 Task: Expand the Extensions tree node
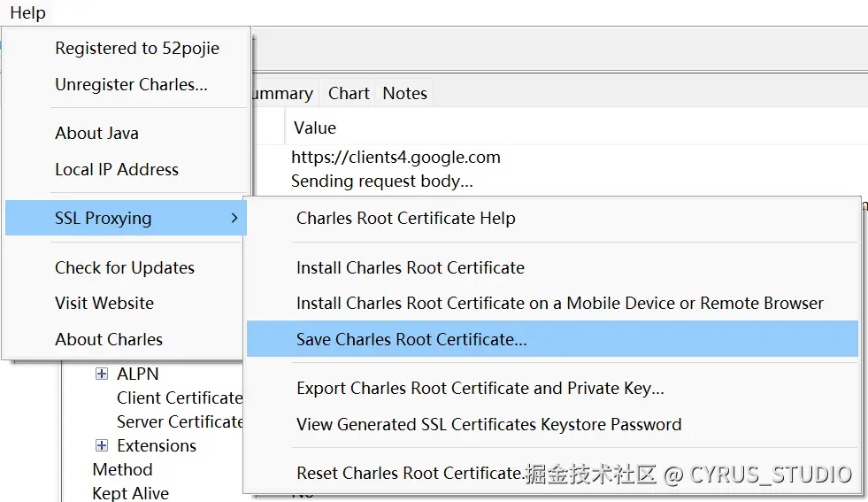102,445
